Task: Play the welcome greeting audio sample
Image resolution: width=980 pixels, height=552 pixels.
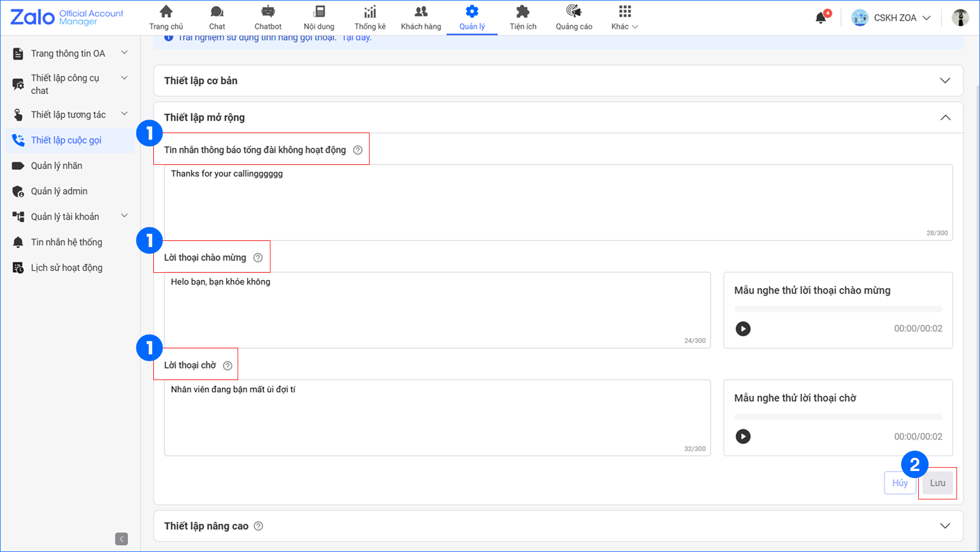Action: pyautogui.click(x=743, y=329)
